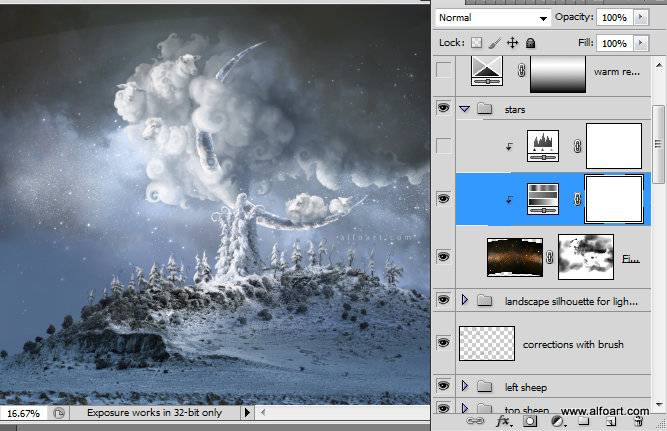Viewport: 667px width, 431px height.
Task: Enable lock transparent pixels
Action: coord(477,43)
